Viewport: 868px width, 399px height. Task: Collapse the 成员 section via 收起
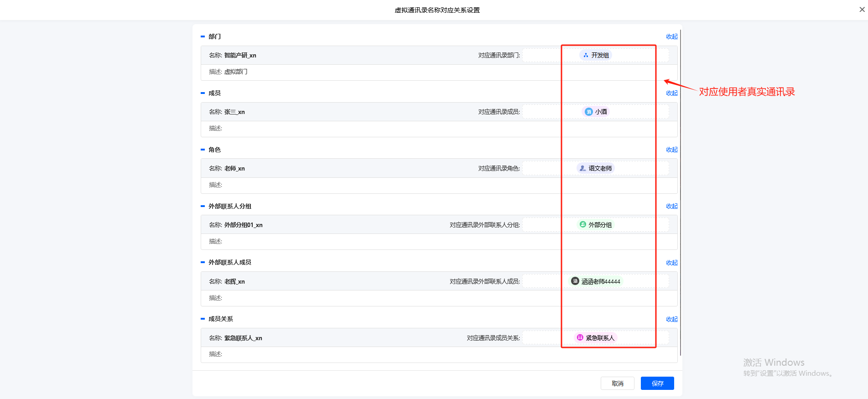click(671, 93)
